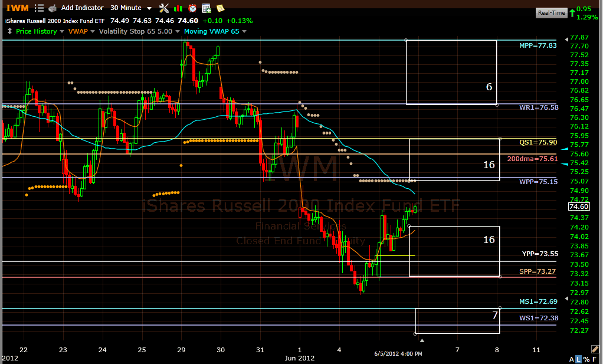This screenshot has width=603, height=364.
Task: Click the gray arrow marker beside 72.80
Action: pos(566,299)
